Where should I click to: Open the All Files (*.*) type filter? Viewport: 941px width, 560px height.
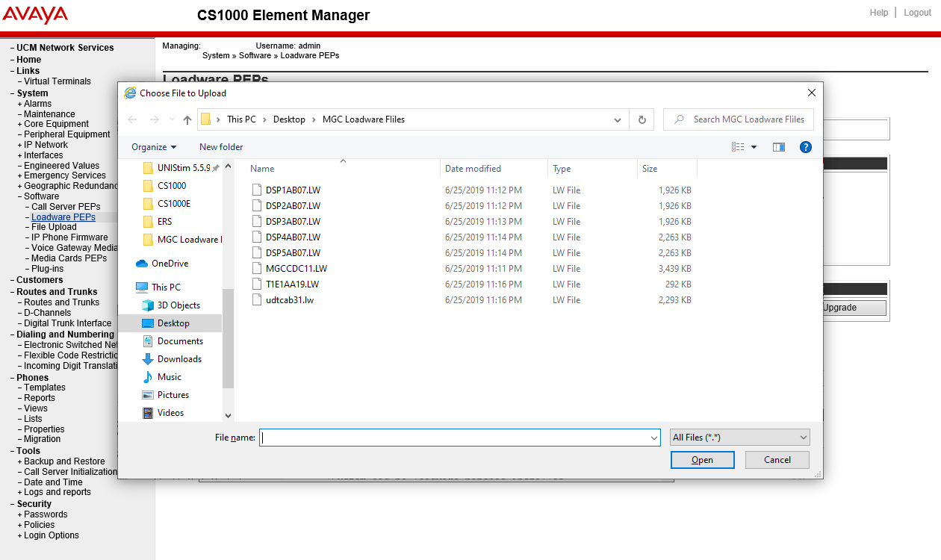click(740, 438)
